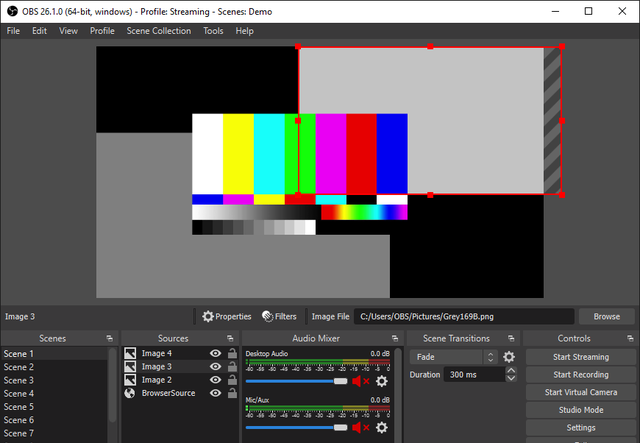Open the Edit menu
Screen dimensions: 640x443
click(x=40, y=31)
